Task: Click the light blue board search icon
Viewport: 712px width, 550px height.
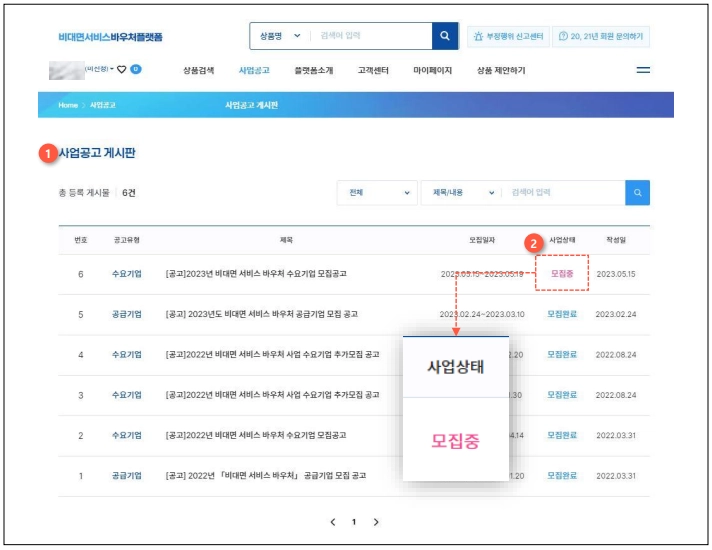Action: [637, 193]
